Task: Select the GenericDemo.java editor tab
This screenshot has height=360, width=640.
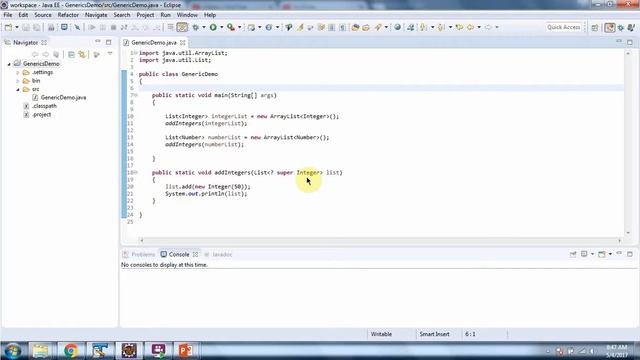Action: 154,42
